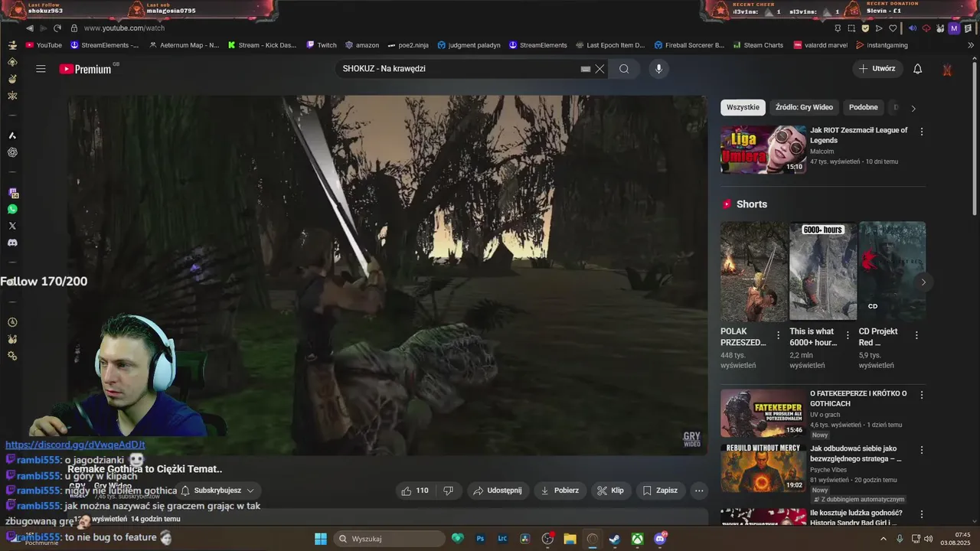The height and width of the screenshot is (551, 980).
Task: Reload the page in browser toolbar
Action: point(57,28)
